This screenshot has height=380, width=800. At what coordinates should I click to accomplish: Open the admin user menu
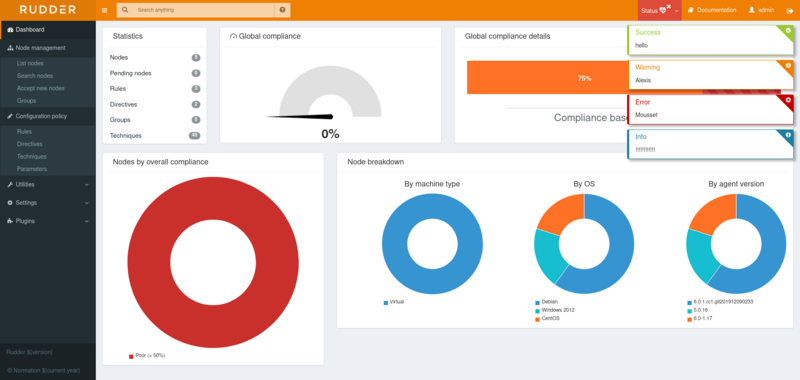click(761, 10)
